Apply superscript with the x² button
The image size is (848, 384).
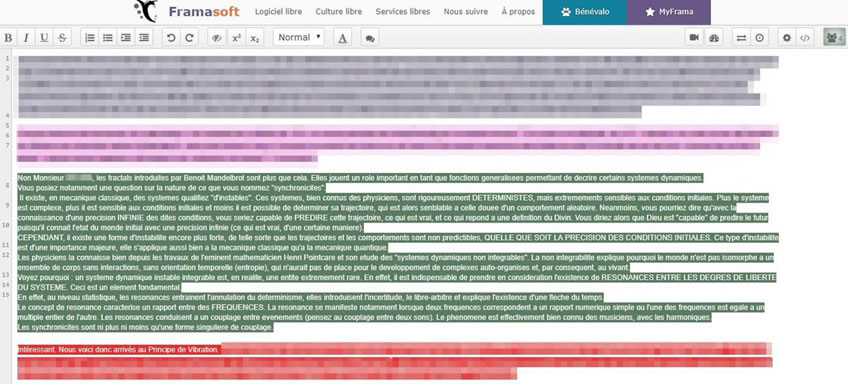click(x=236, y=38)
